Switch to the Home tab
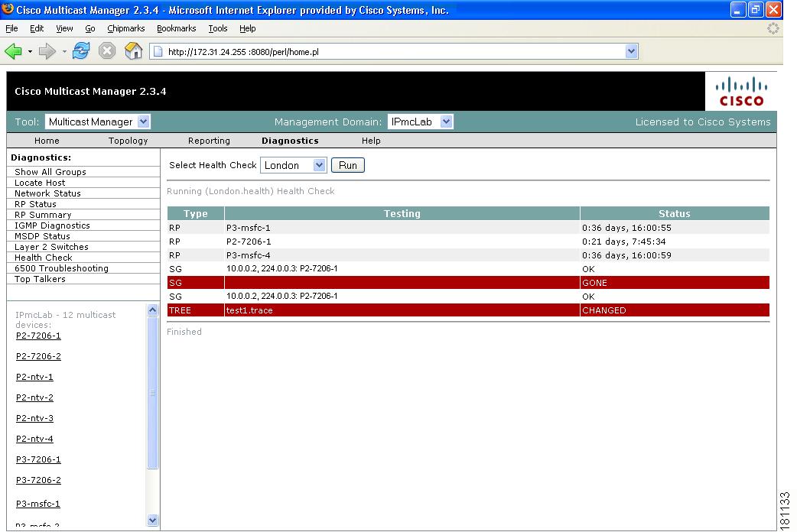 (x=47, y=141)
